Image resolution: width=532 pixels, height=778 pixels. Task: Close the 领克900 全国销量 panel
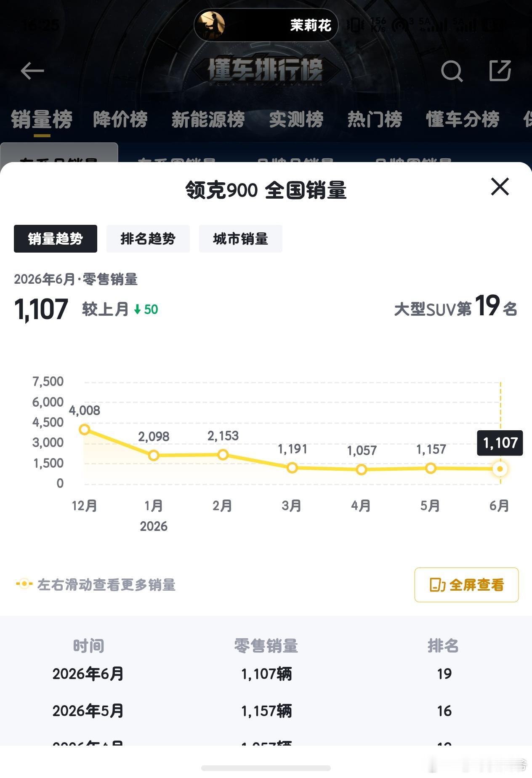click(x=500, y=187)
